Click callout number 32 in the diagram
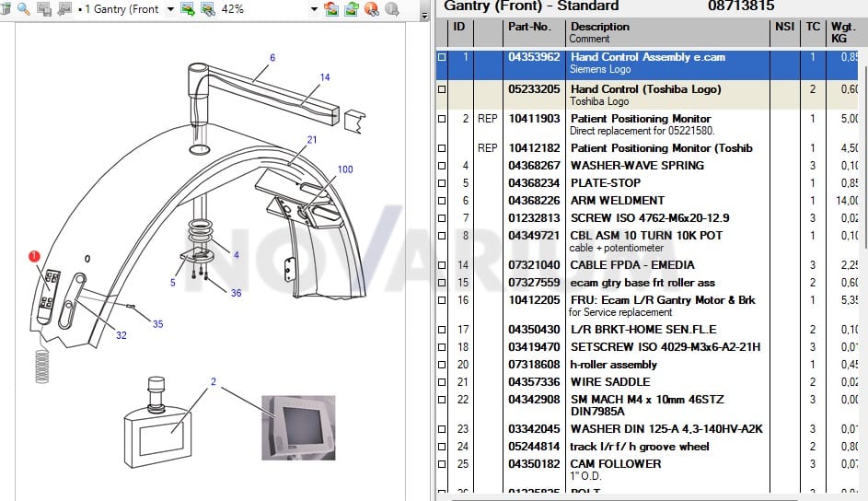 (122, 335)
